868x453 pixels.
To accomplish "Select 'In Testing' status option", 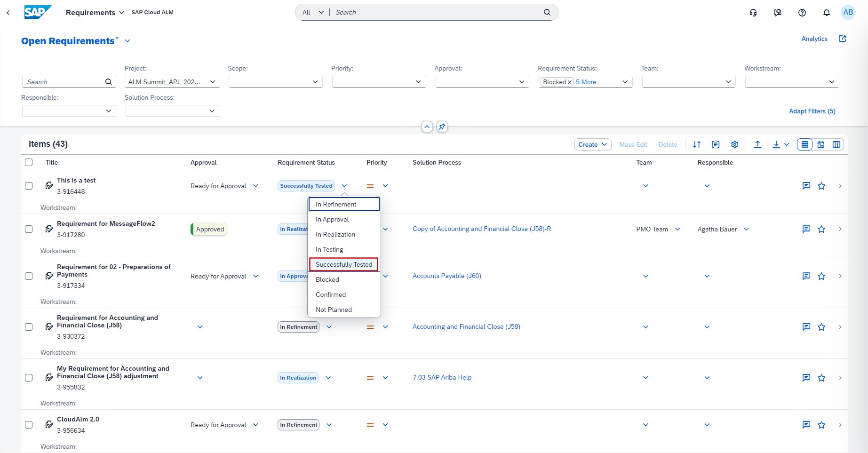I will pyautogui.click(x=329, y=249).
